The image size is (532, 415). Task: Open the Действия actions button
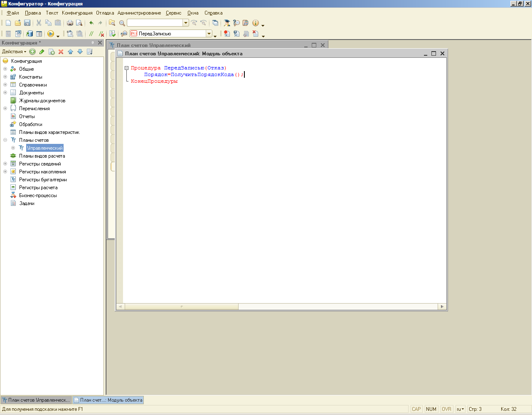pos(14,52)
